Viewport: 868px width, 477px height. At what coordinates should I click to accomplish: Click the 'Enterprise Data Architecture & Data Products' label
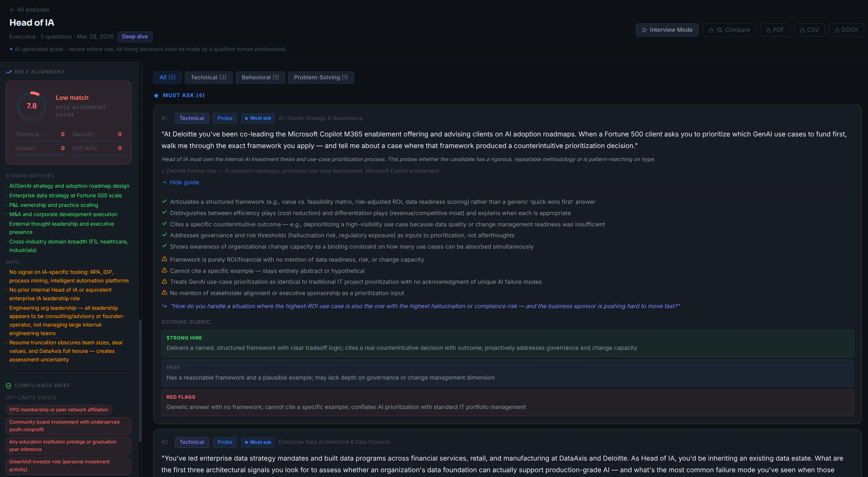click(334, 442)
